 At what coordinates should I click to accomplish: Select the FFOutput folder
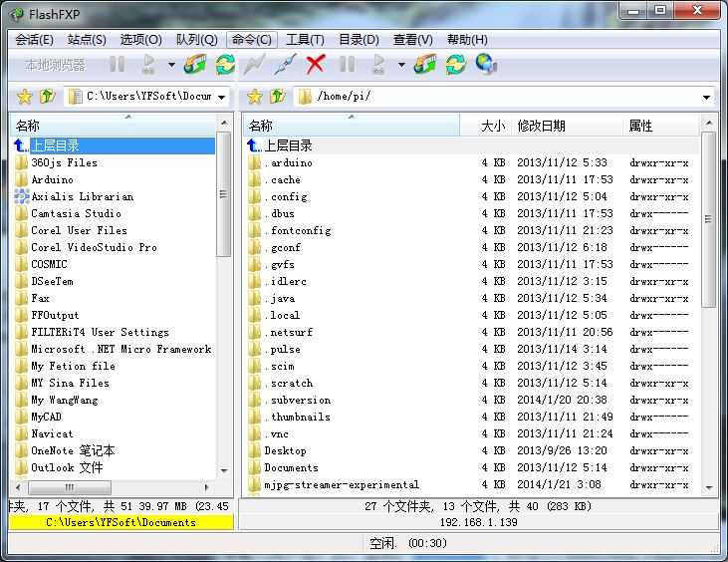[55, 315]
